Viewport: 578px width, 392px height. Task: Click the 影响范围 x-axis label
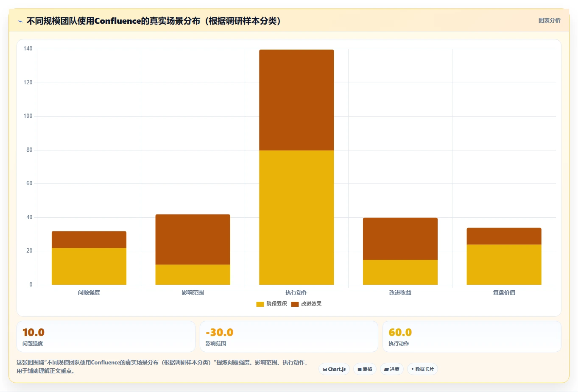click(193, 292)
